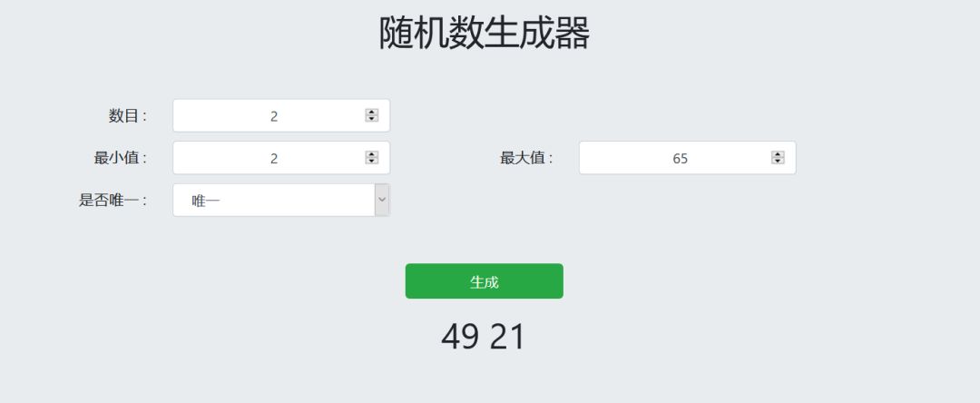Decrease 数目 with the down arrow

[x=371, y=119]
